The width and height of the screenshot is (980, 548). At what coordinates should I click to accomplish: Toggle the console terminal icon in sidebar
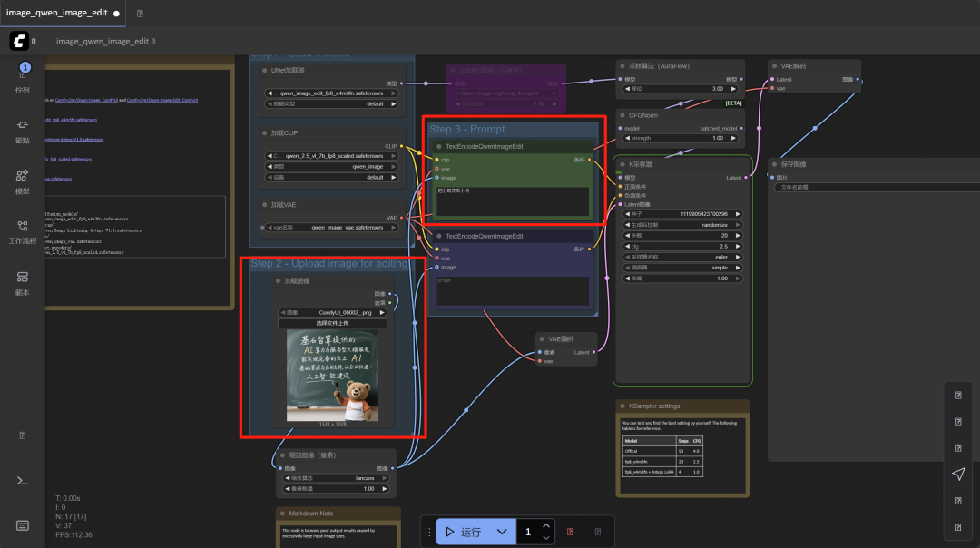click(x=23, y=481)
